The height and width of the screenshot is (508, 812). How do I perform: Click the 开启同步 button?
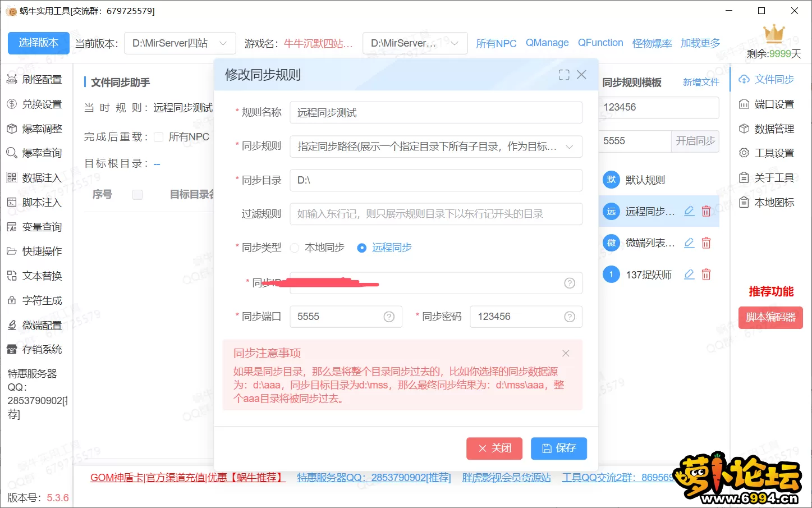pyautogui.click(x=695, y=141)
